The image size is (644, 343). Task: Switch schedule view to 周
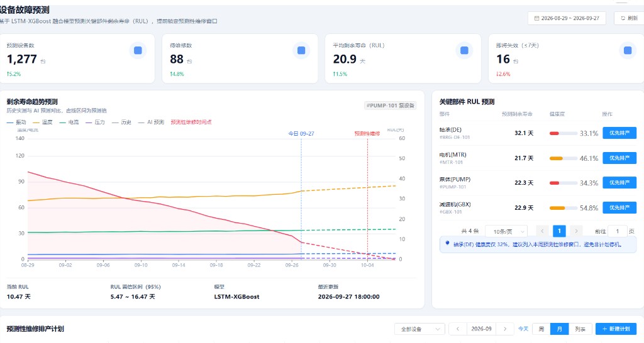point(541,329)
